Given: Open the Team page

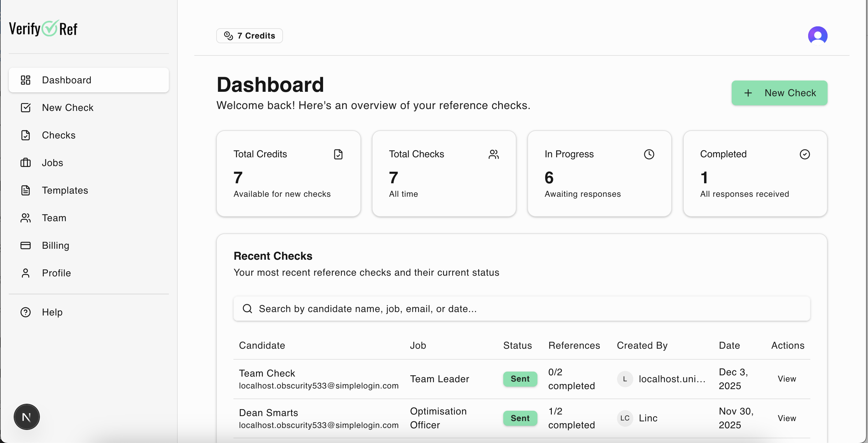Looking at the screenshot, I should pyautogui.click(x=54, y=218).
